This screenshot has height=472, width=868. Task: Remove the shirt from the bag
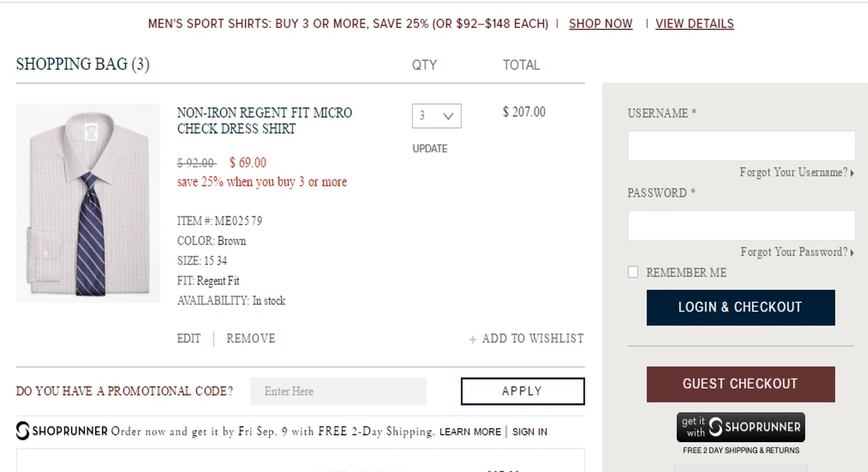pos(251,339)
